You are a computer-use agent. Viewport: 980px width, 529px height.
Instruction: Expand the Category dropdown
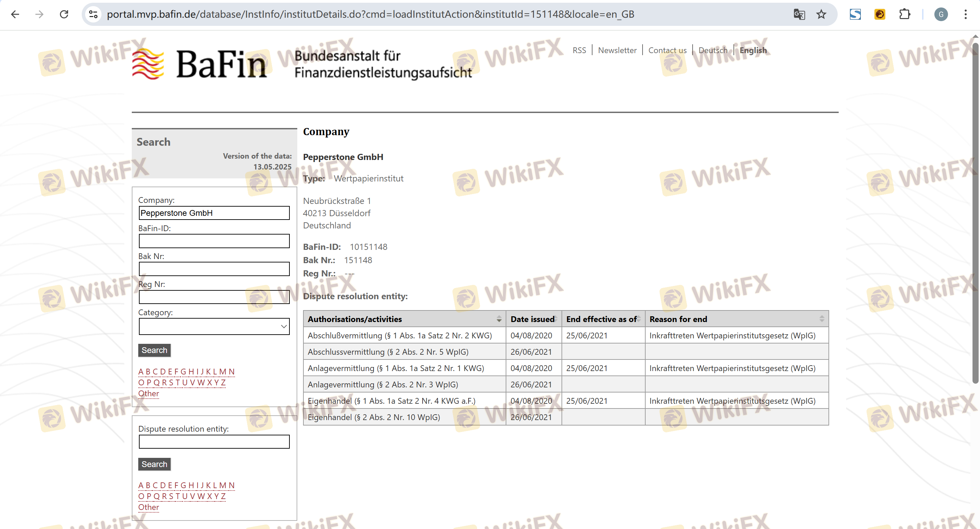click(214, 327)
